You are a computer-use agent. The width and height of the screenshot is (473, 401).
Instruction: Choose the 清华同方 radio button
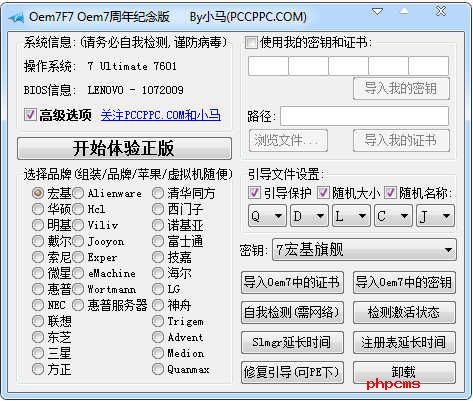coord(158,193)
